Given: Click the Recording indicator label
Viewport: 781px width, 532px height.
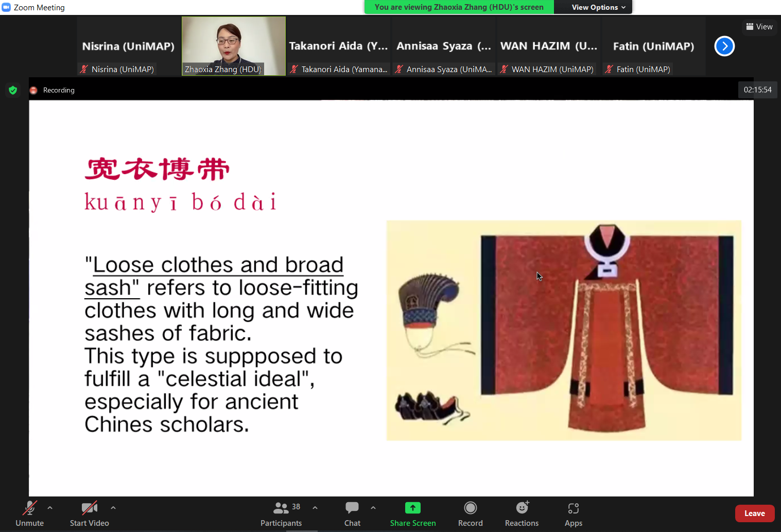Looking at the screenshot, I should tap(59, 90).
